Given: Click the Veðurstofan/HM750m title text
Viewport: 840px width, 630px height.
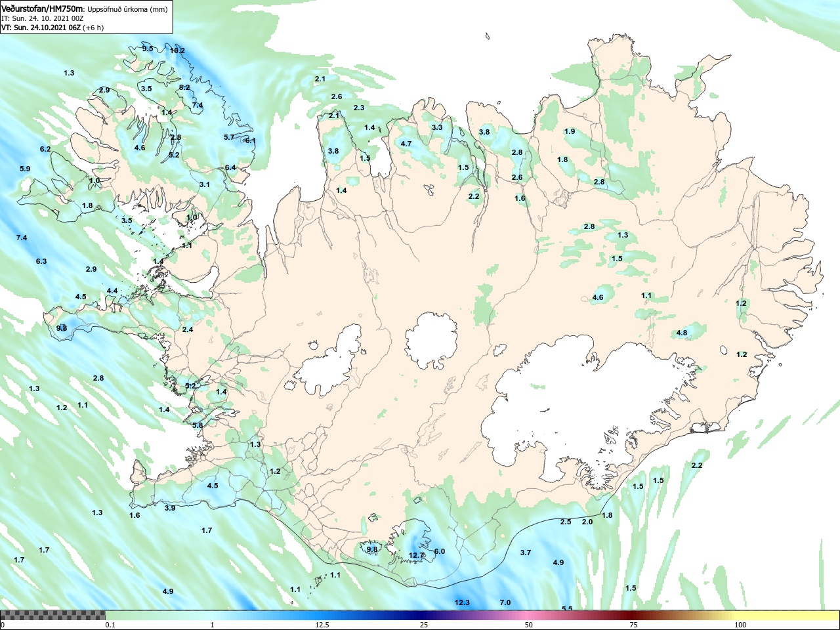Looking at the screenshot, I should tap(43, 9).
